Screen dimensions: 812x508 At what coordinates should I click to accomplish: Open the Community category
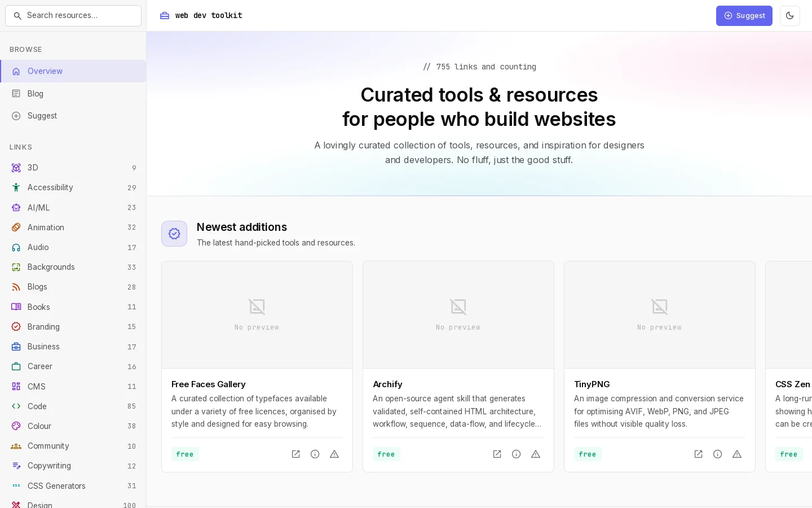(73, 446)
